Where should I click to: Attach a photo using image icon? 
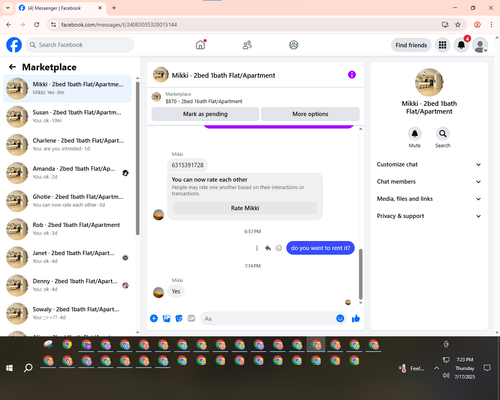(x=166, y=318)
